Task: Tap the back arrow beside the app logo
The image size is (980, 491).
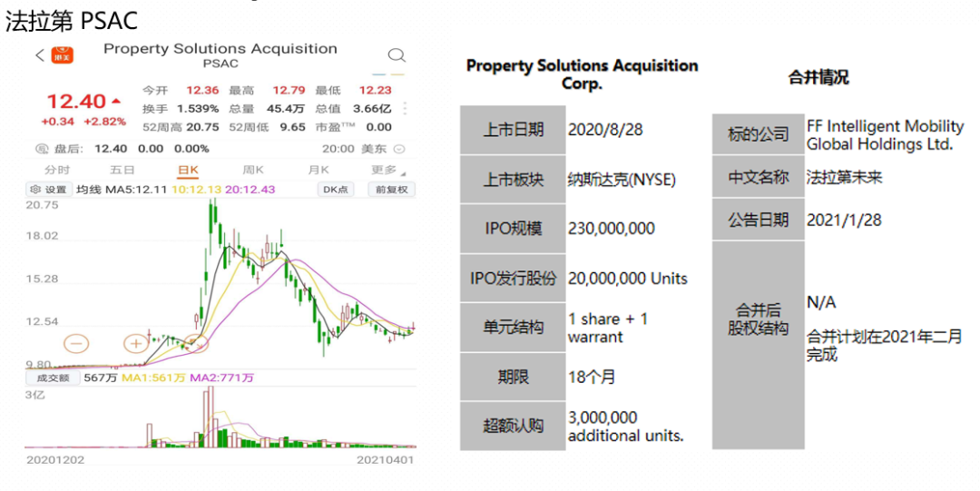Action: click(40, 55)
